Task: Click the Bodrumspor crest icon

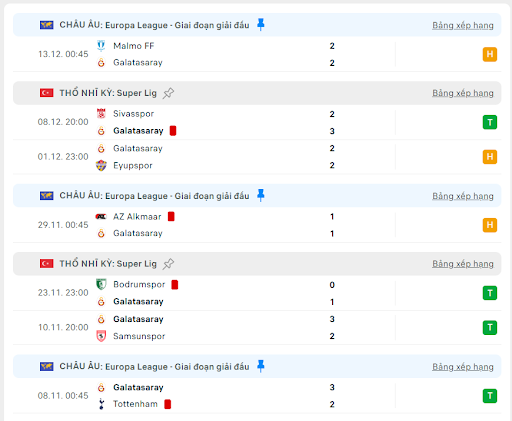Action: coord(101,284)
